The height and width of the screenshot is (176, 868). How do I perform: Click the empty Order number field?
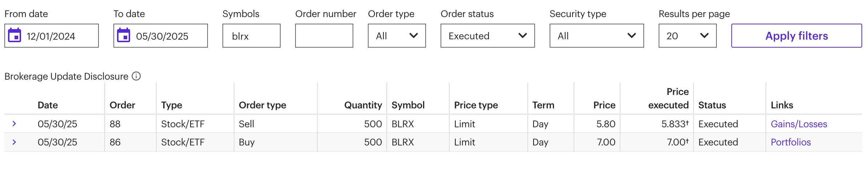click(324, 36)
